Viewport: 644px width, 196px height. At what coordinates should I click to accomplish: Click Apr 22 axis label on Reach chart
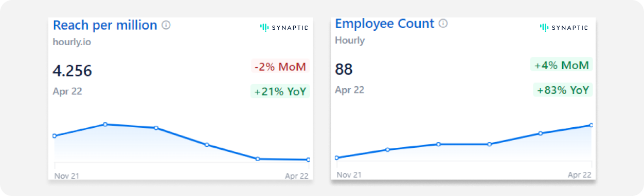297,176
